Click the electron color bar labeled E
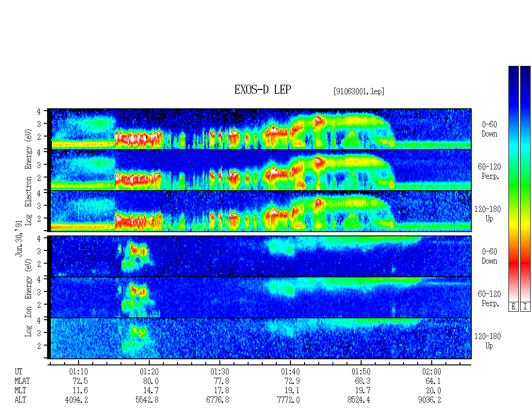This screenshot has width=532, height=412. 513,184
